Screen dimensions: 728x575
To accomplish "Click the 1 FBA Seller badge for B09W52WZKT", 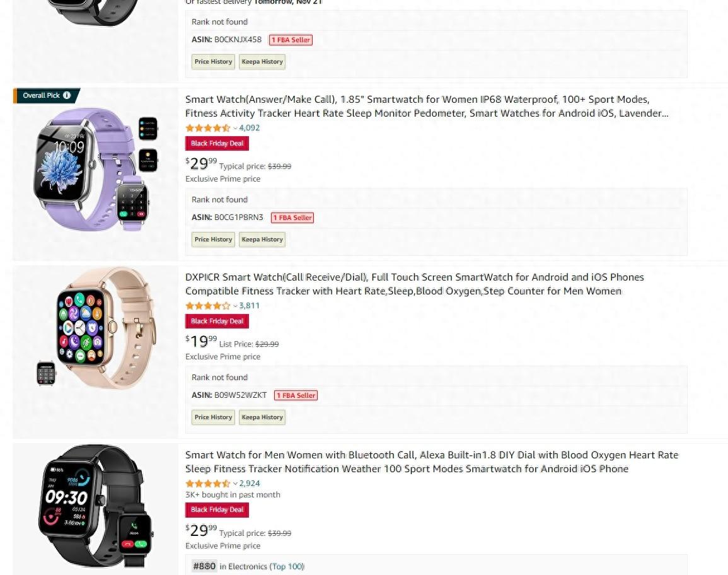I will coord(296,396).
